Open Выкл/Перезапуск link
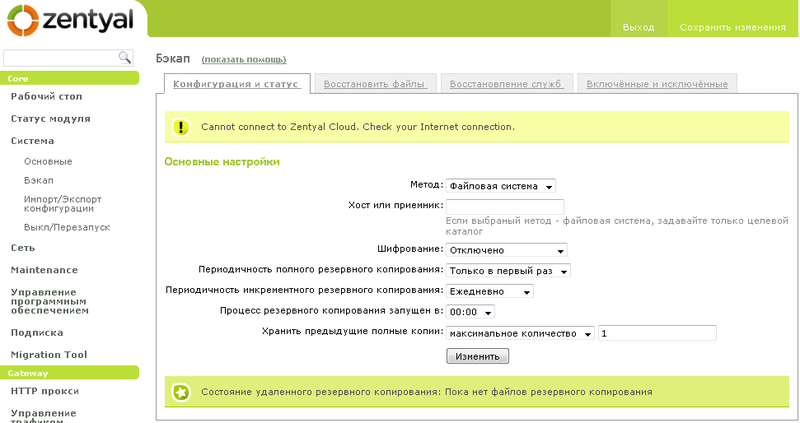The height and width of the screenshot is (423, 800). pos(67,228)
